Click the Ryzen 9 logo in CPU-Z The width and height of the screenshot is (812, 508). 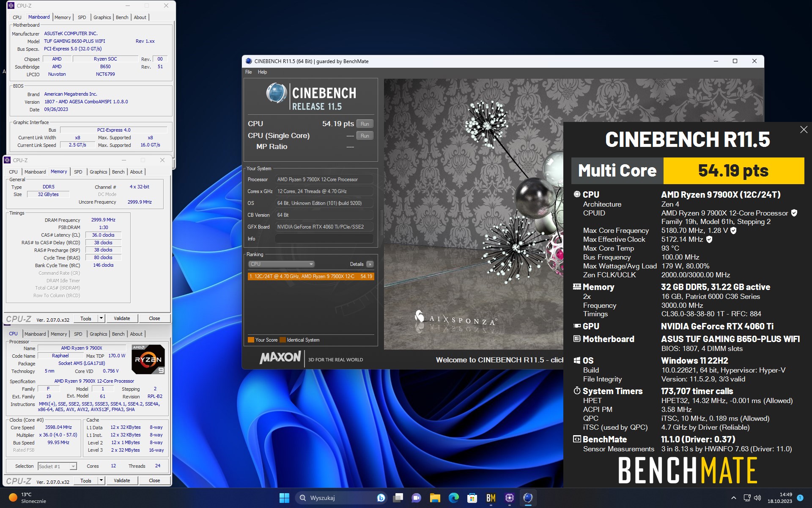148,359
